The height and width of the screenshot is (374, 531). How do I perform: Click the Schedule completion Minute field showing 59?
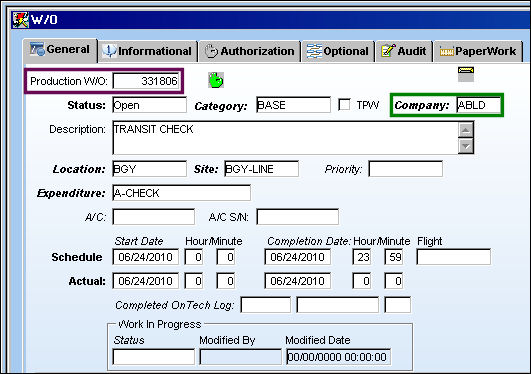[394, 257]
